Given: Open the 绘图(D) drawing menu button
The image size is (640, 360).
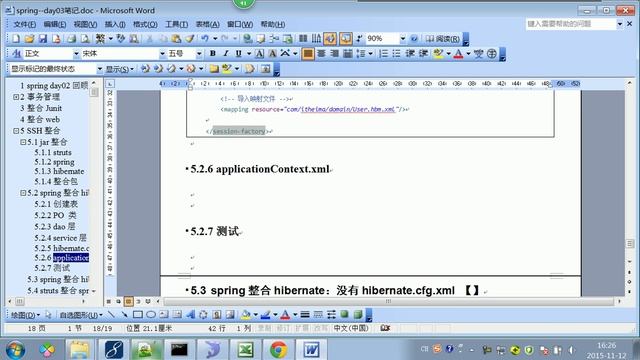Looking at the screenshot, I should (x=25, y=315).
